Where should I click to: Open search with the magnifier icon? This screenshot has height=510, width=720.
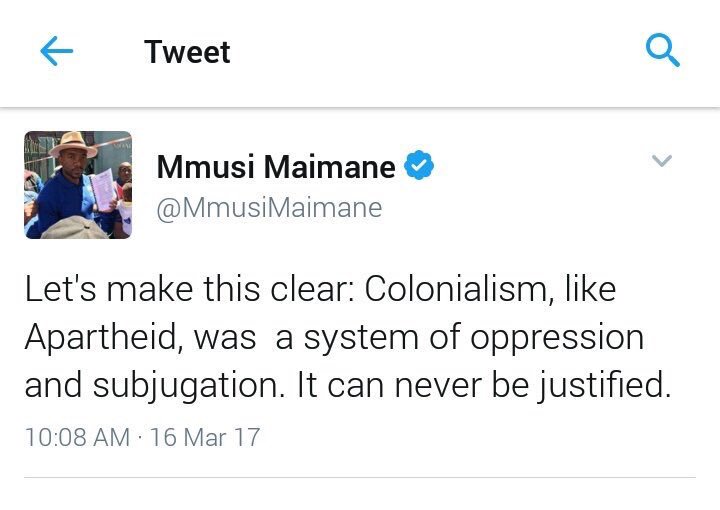[663, 50]
